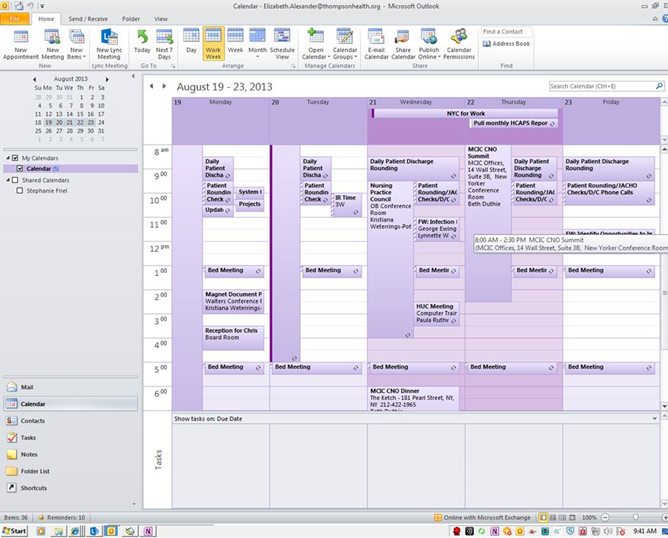Open OneNote from the taskbar

148,531
